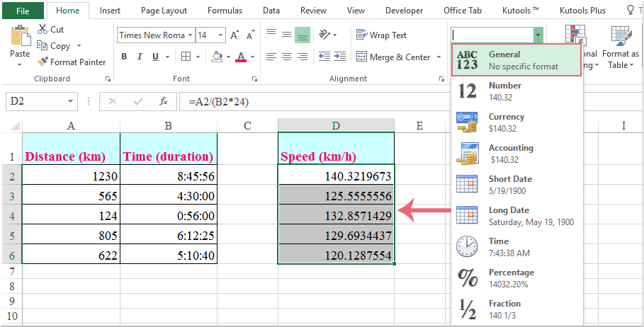Click the Increase Font Size icon
The width and height of the screenshot is (644, 327).
[235, 35]
